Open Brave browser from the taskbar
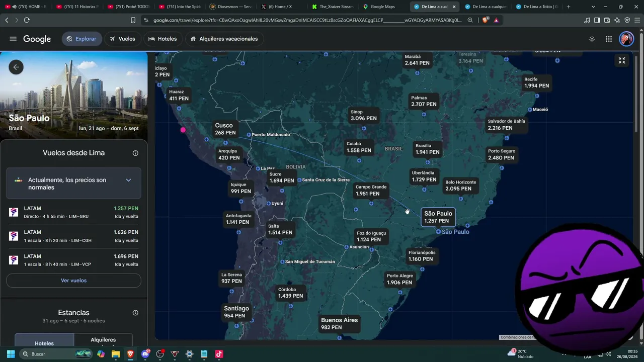Image resolution: width=644 pixels, height=362 pixels. coord(131,354)
